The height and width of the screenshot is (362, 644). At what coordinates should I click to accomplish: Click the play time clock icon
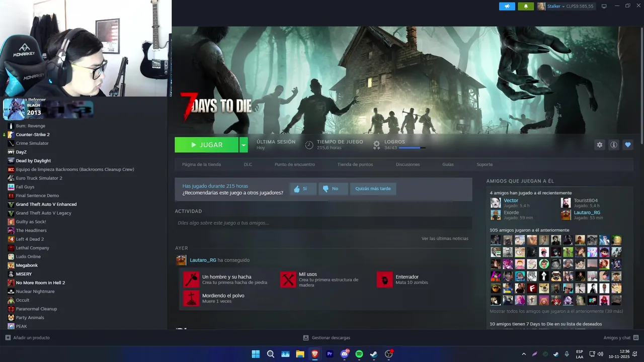click(309, 145)
